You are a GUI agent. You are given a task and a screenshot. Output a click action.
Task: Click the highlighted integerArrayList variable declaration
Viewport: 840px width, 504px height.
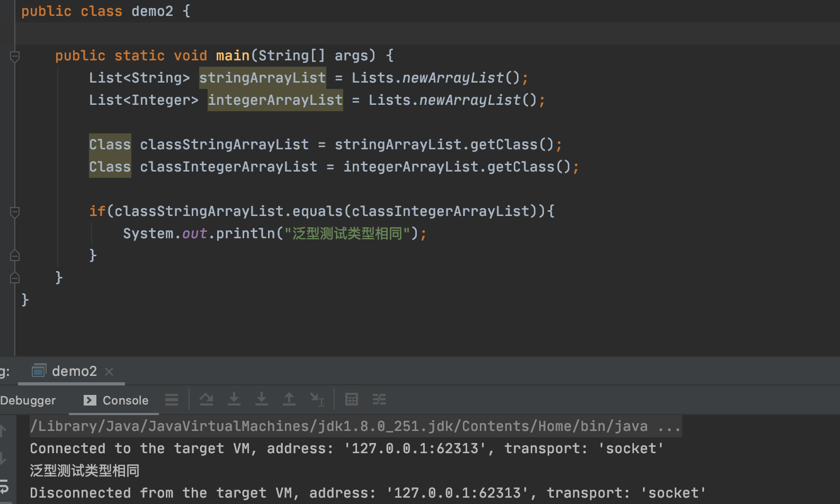coord(275,100)
